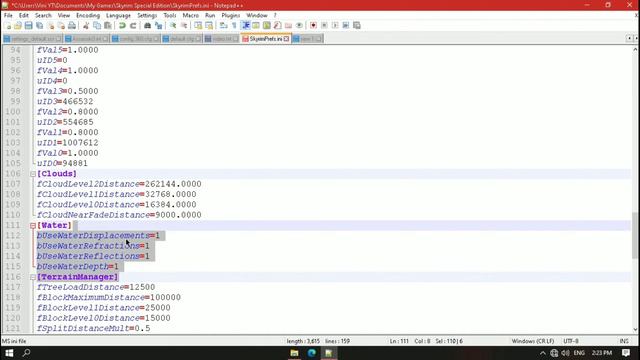Save the file using the Save icon

[28, 25]
